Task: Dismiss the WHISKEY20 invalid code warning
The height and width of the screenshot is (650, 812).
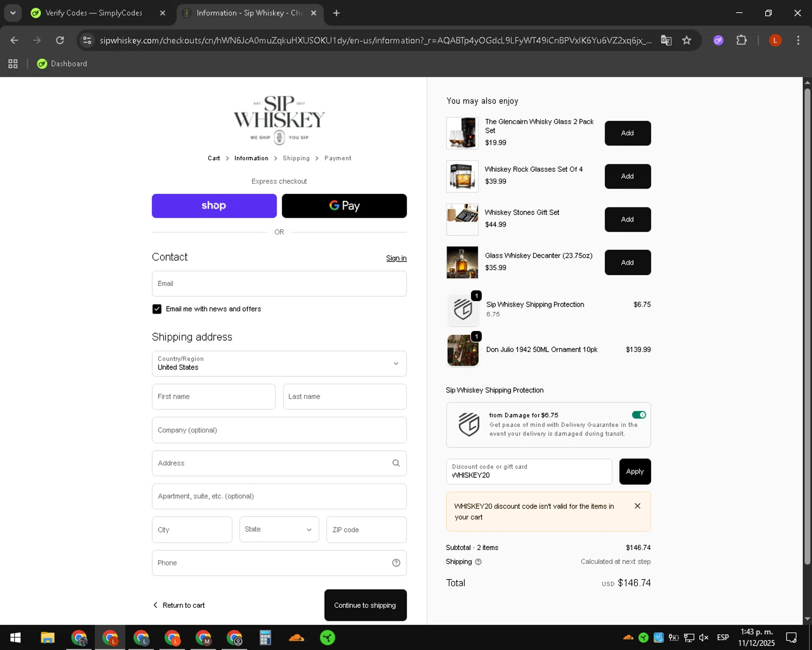Action: coord(638,506)
